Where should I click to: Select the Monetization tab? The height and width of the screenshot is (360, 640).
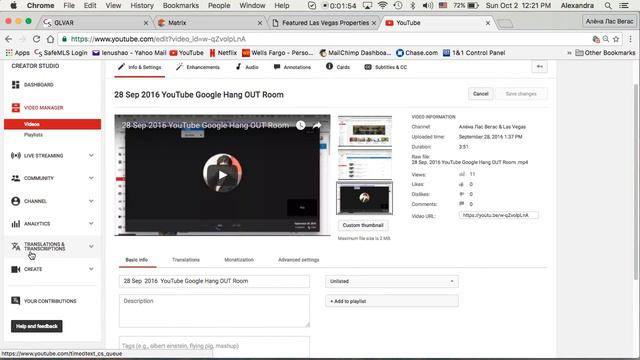coord(239,260)
